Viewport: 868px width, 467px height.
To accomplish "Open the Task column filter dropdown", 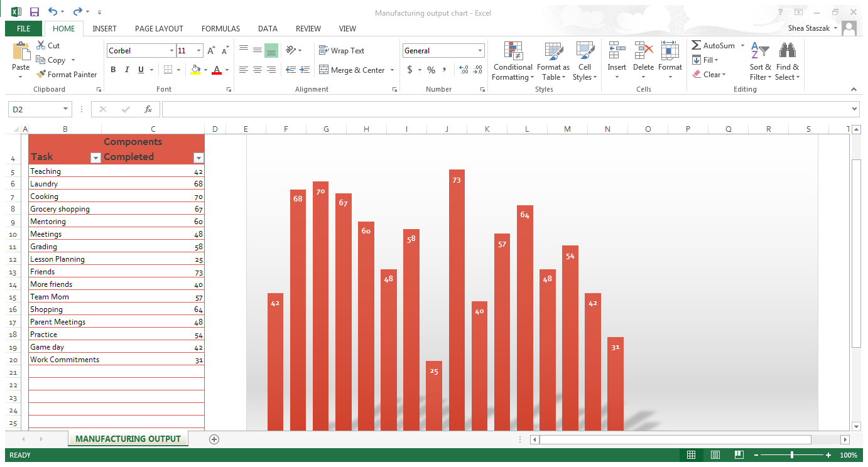I will (95, 158).
